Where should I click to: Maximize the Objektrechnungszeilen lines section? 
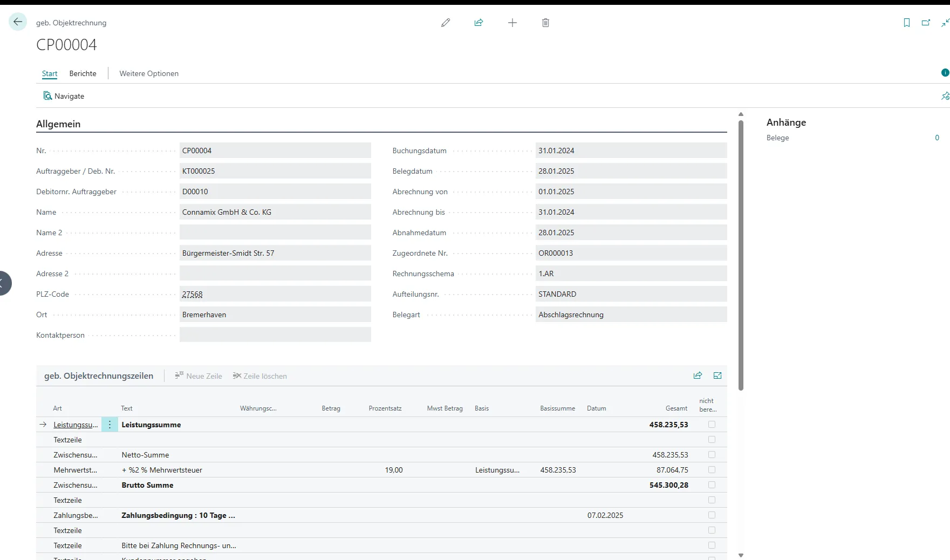[717, 375]
